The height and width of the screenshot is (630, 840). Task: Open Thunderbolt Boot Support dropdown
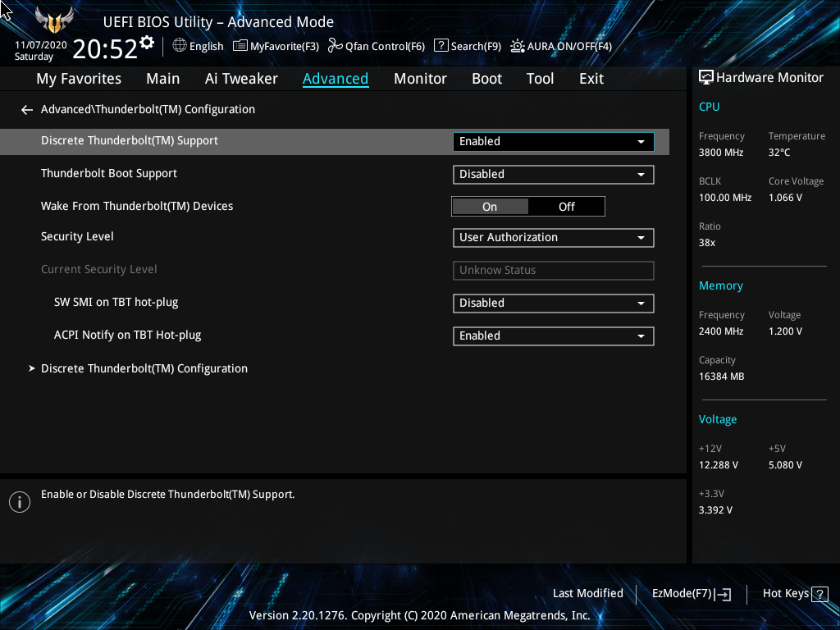click(x=554, y=174)
